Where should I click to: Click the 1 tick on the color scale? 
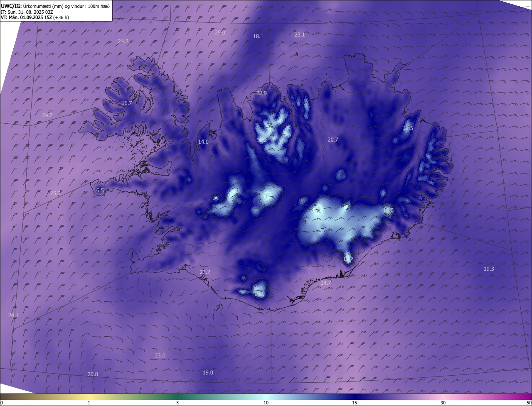(x=89, y=403)
